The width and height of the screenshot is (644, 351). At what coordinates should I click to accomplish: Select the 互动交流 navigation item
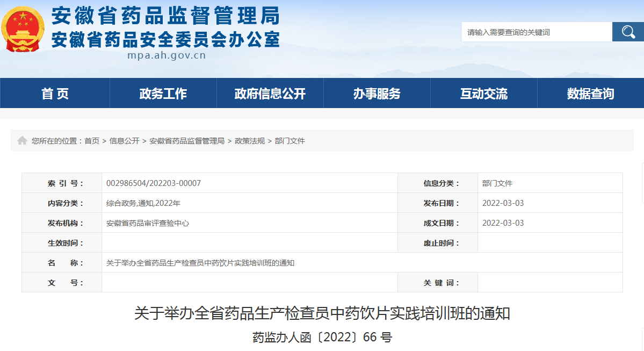483,92
